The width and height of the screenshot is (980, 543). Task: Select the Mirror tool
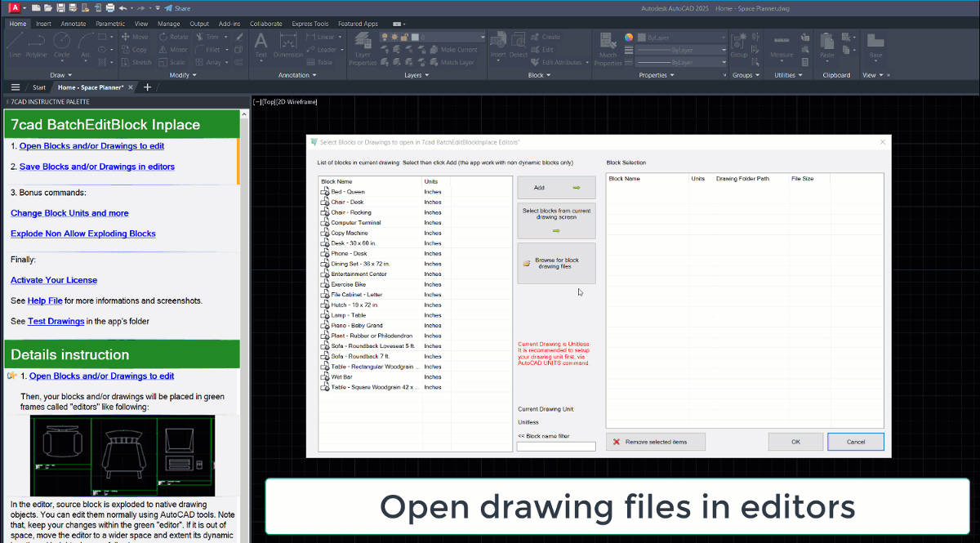click(173, 50)
